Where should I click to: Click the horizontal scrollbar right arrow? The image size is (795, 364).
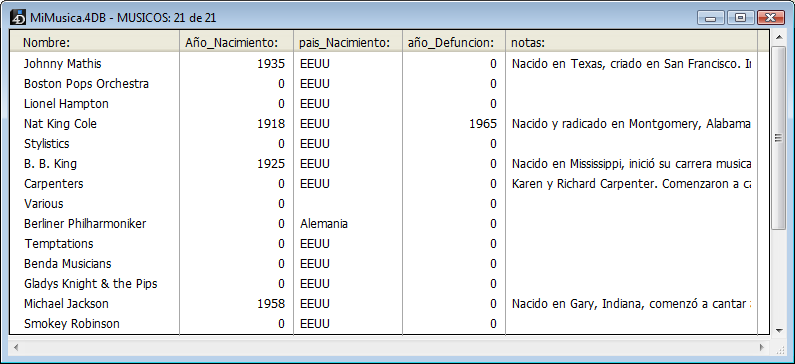click(762, 348)
